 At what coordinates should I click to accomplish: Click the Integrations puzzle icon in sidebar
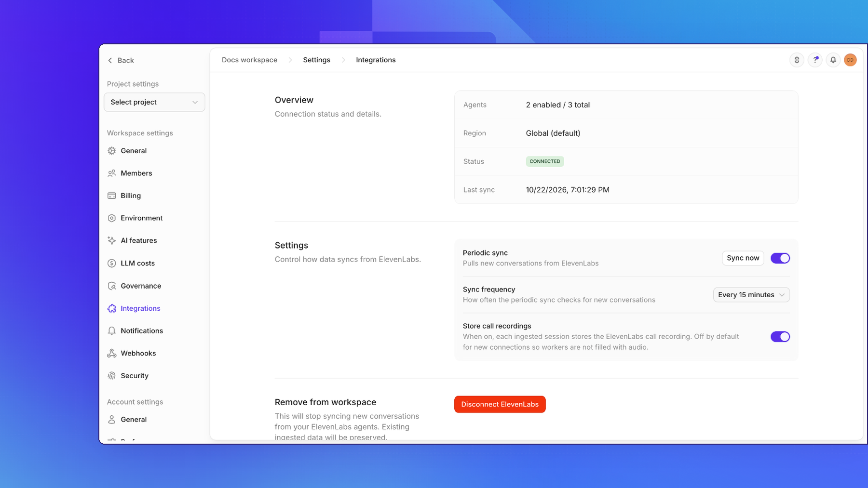point(112,308)
